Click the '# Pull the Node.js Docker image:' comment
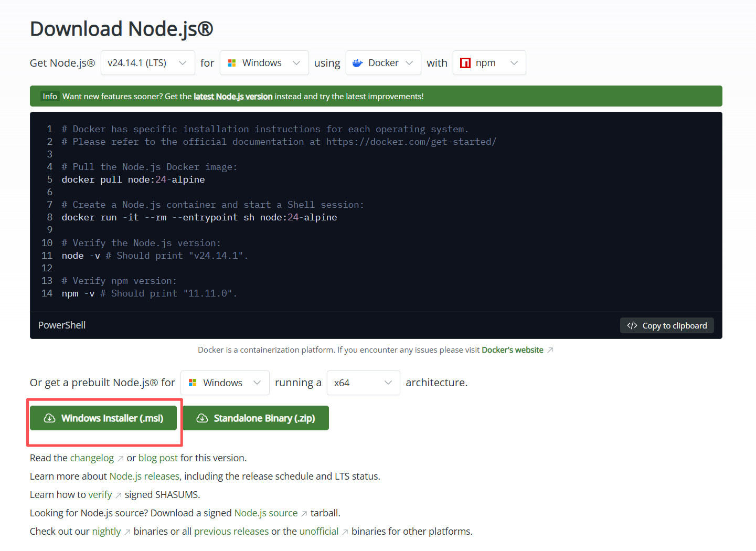 [x=150, y=167]
